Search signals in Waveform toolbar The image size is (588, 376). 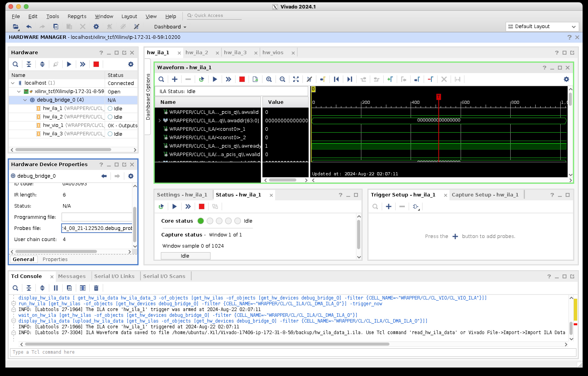(161, 79)
